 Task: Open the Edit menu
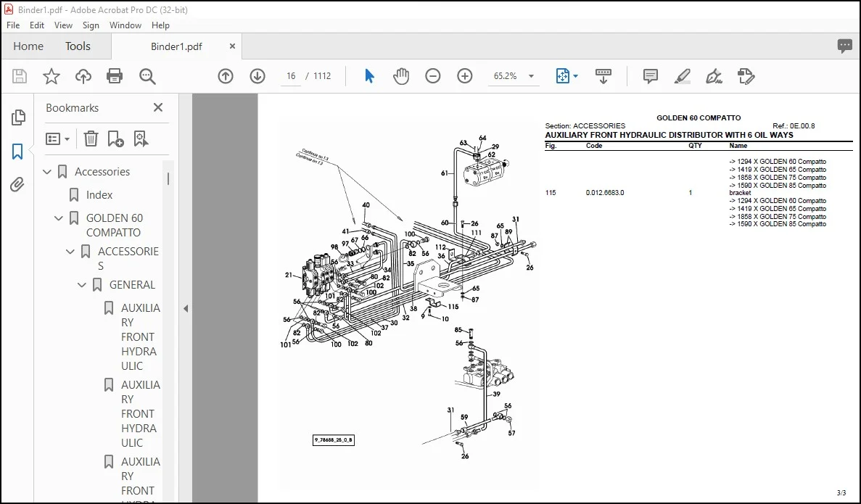tap(37, 25)
